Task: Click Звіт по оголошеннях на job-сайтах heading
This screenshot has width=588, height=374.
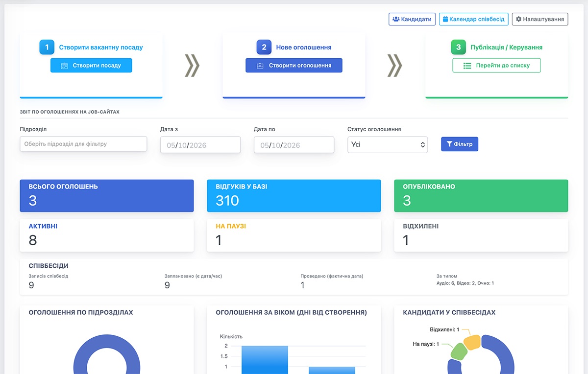Action: tap(70, 112)
